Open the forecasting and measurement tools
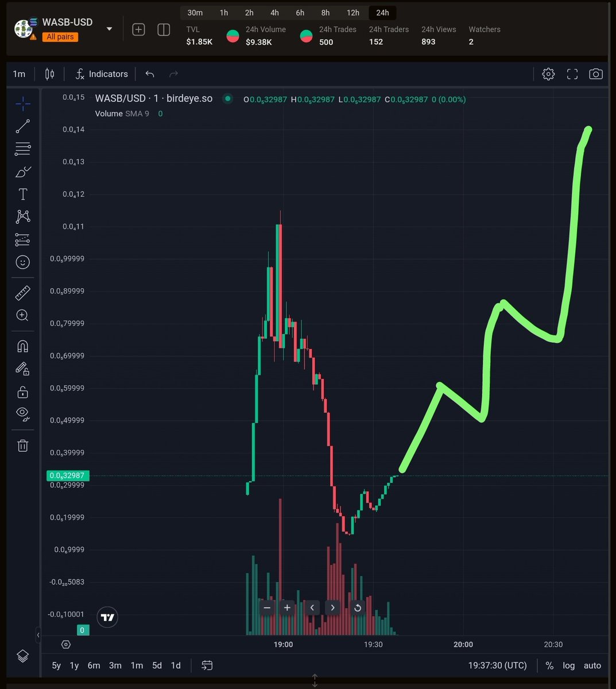 click(23, 239)
